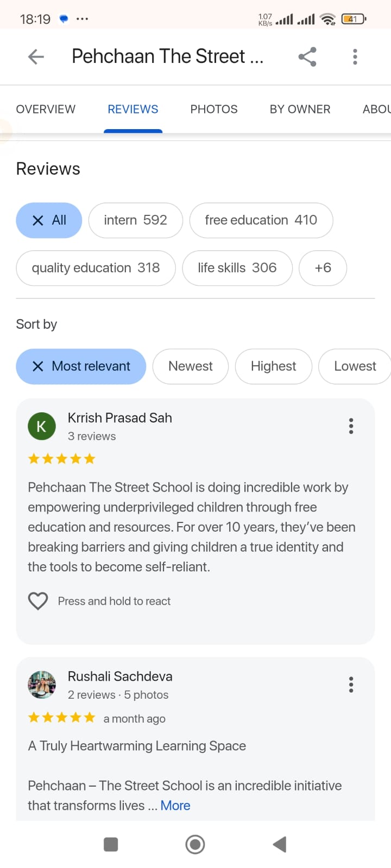Filter by free education chip

point(261,220)
